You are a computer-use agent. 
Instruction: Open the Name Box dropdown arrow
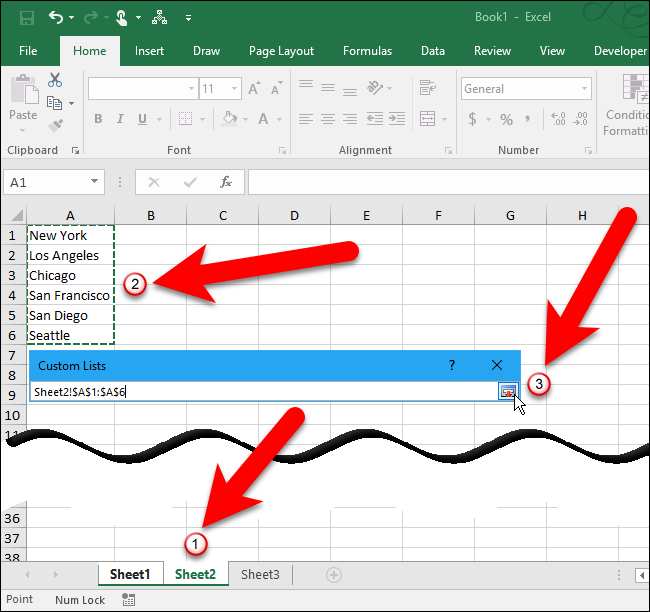(94, 182)
